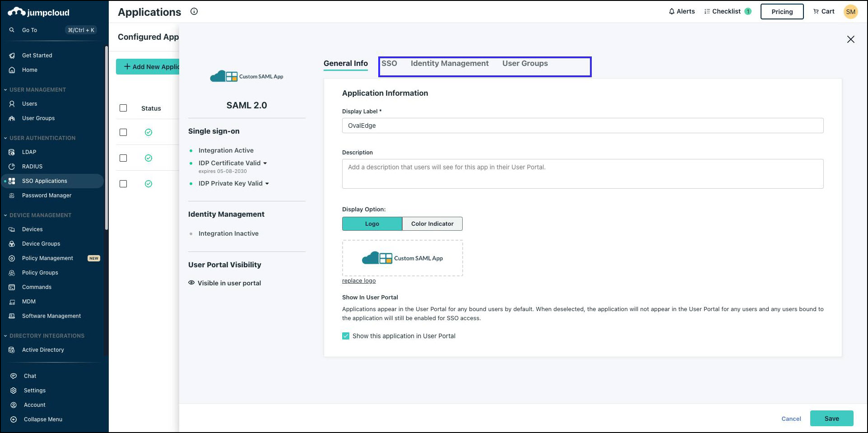868x433 pixels.
Task: Open Password Manager in sidebar
Action: pos(46,196)
